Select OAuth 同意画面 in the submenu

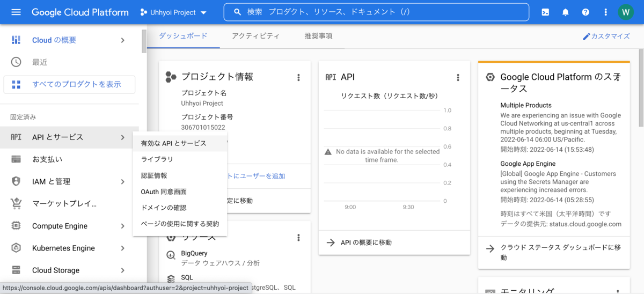click(x=180, y=192)
